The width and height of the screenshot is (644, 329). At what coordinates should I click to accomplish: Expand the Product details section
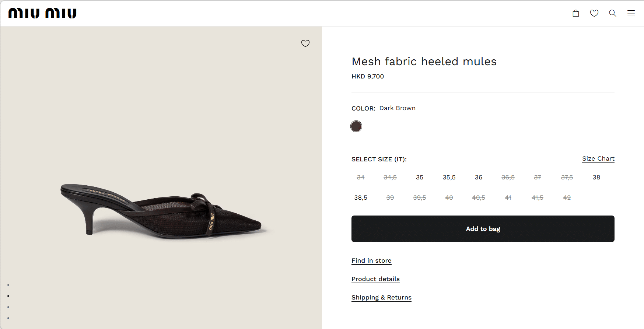pyautogui.click(x=375, y=279)
